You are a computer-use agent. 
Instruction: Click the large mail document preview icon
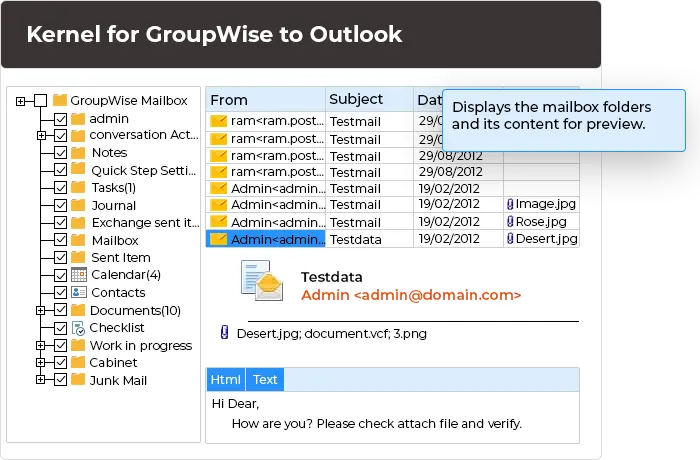pyautogui.click(x=262, y=280)
